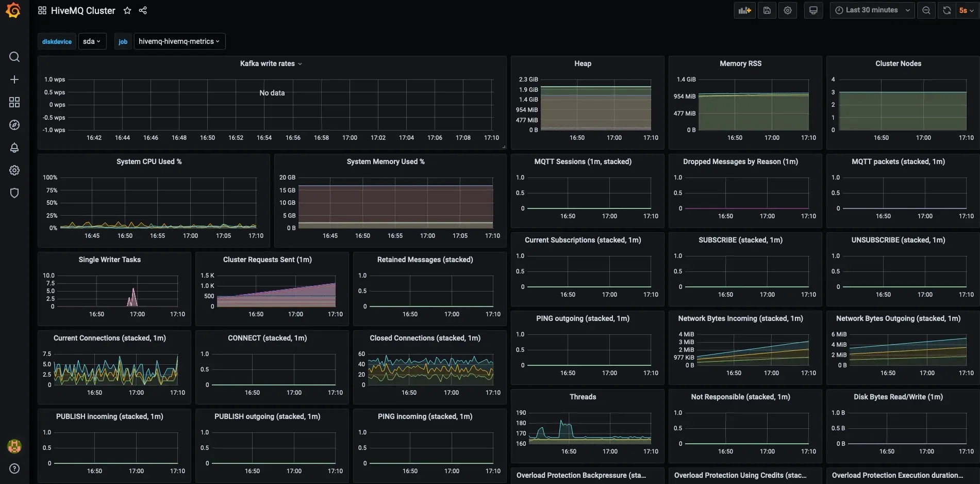The height and width of the screenshot is (484, 980).
Task: Share the dashboard via share icon
Action: tap(143, 10)
